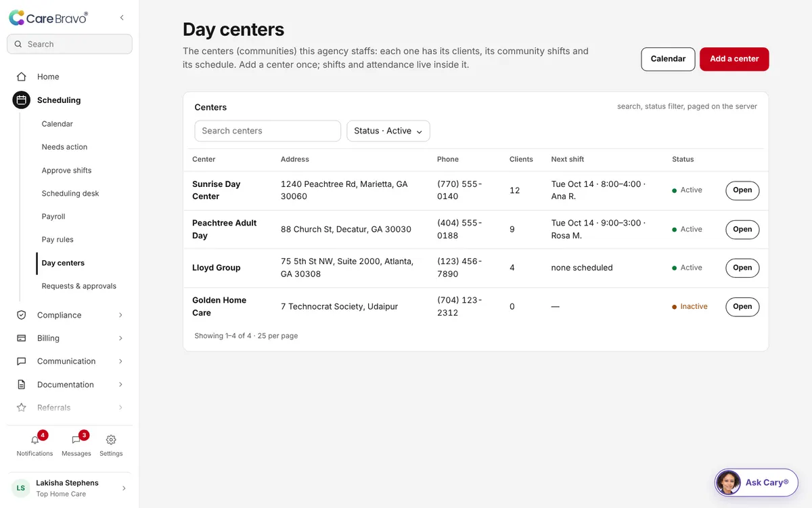Expand the Billing section chevron

click(120, 338)
